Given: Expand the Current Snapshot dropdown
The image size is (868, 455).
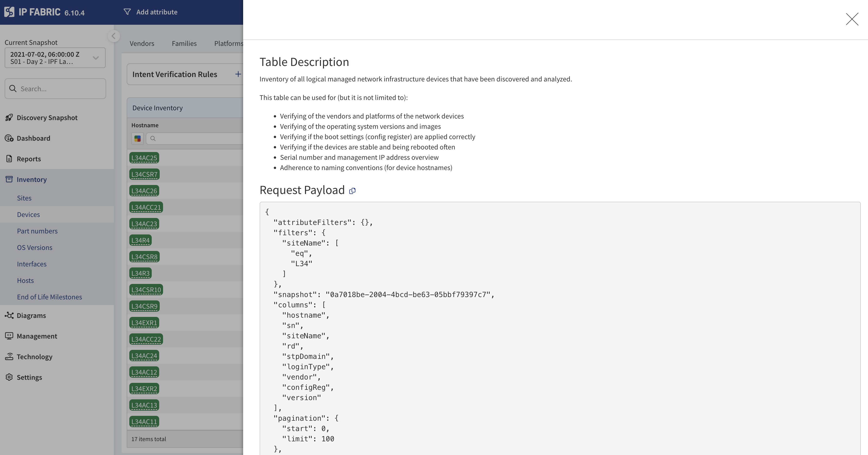Looking at the screenshot, I should pyautogui.click(x=96, y=58).
